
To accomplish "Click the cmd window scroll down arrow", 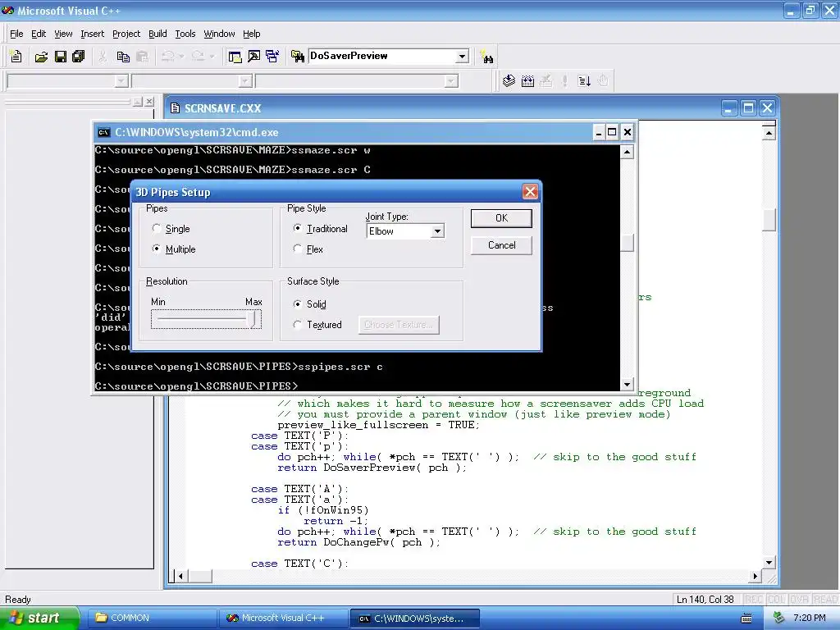I will (627, 384).
